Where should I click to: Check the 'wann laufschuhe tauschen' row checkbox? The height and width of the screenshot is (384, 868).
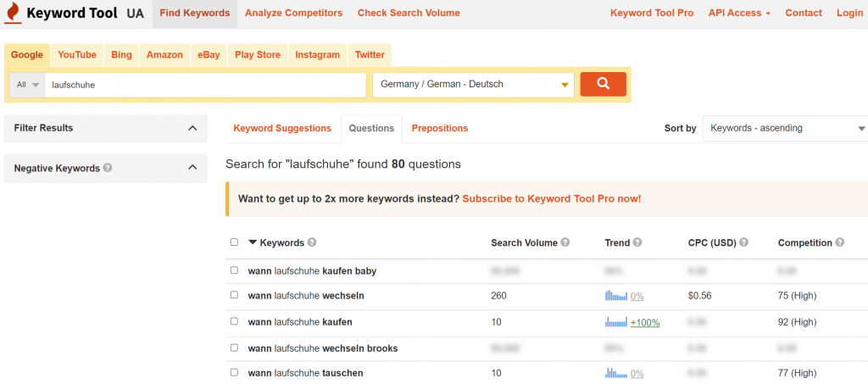(x=235, y=373)
